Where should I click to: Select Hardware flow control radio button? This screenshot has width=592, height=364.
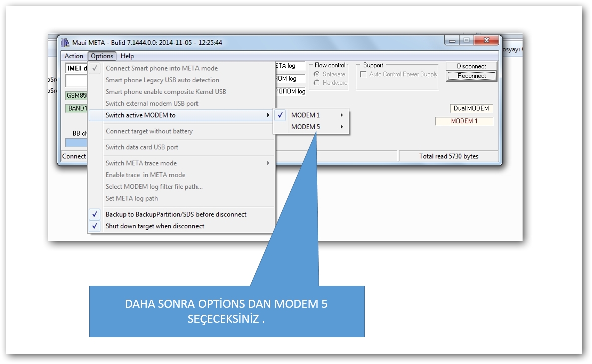click(317, 83)
